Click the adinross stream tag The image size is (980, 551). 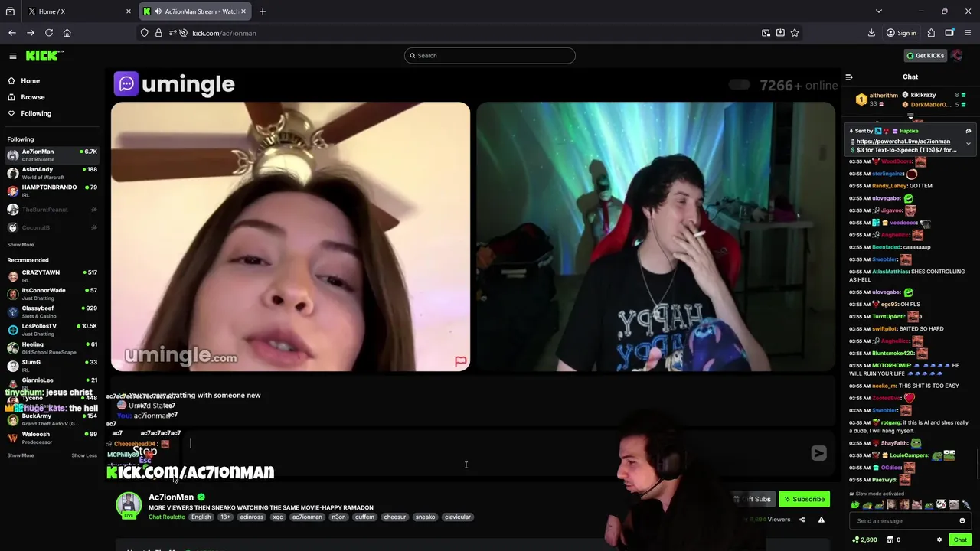click(x=252, y=517)
